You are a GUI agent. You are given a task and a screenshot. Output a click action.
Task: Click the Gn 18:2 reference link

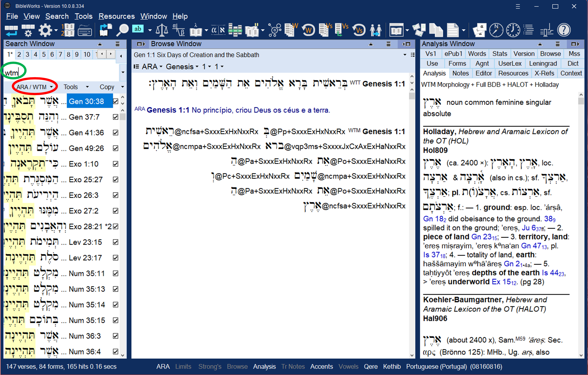point(434,219)
